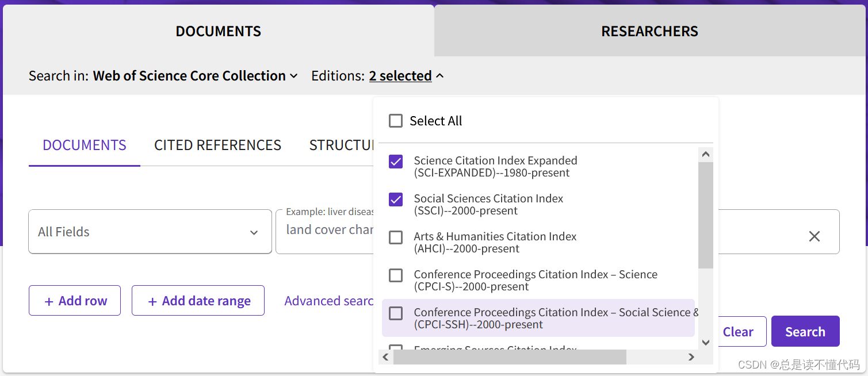Image resolution: width=868 pixels, height=376 pixels.
Task: Open Web of Science Core Collection dropdown
Action: [x=196, y=76]
